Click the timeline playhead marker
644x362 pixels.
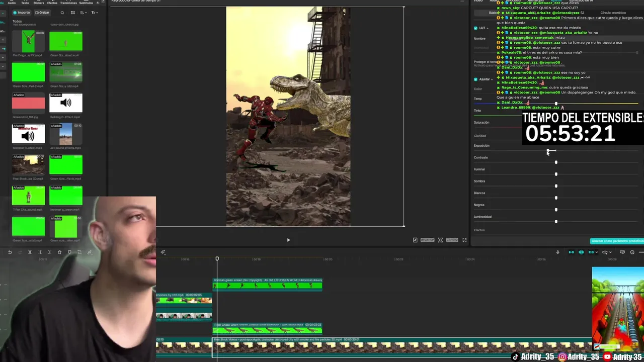tap(217, 259)
